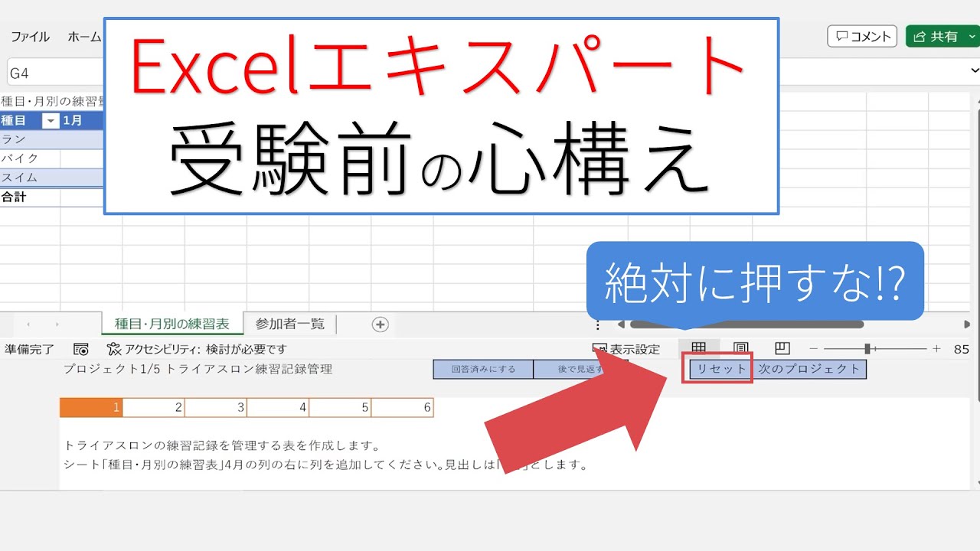Open the アクセシビリティ: 検討が必要です status item
Screen dimensions: 980x551
(x=197, y=349)
